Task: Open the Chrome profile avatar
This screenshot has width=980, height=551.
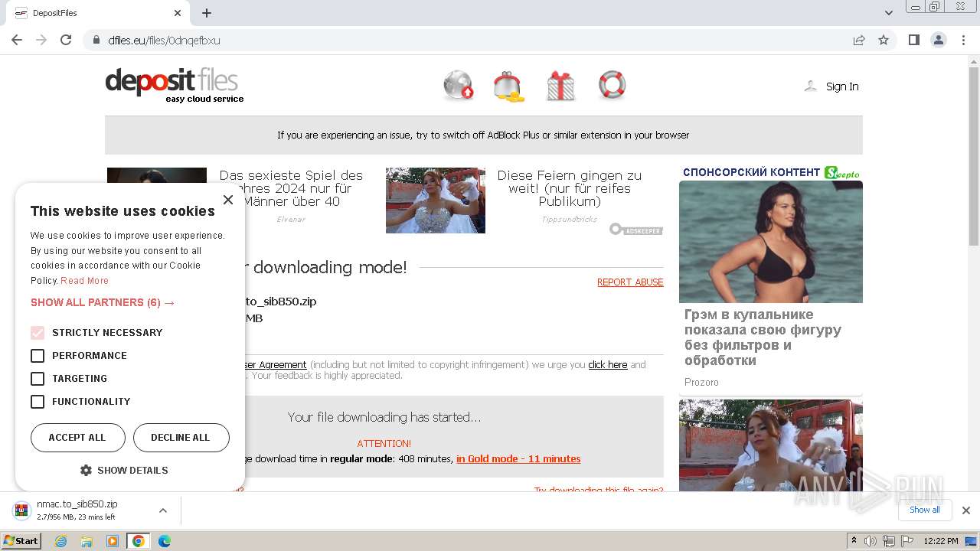Action: (x=939, y=40)
